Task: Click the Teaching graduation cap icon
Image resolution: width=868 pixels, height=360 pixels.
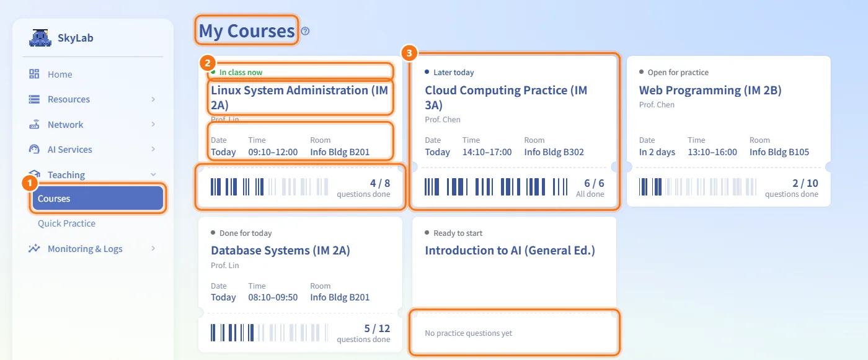Action: point(34,174)
